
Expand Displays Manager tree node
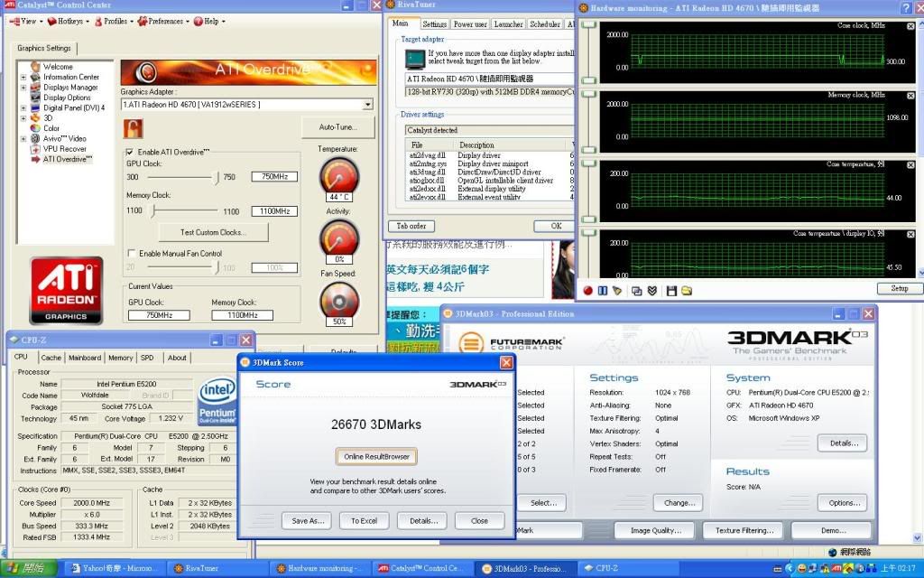[x=23, y=88]
